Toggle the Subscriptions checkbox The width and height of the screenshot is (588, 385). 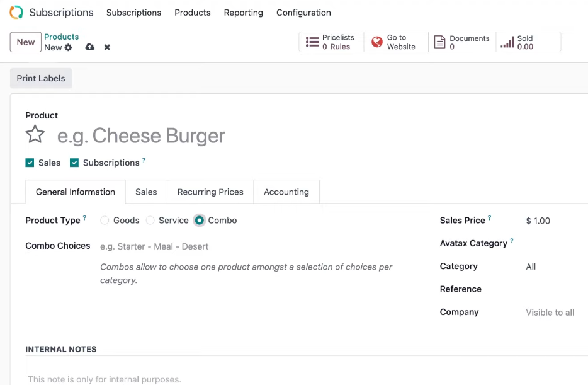pyautogui.click(x=74, y=163)
